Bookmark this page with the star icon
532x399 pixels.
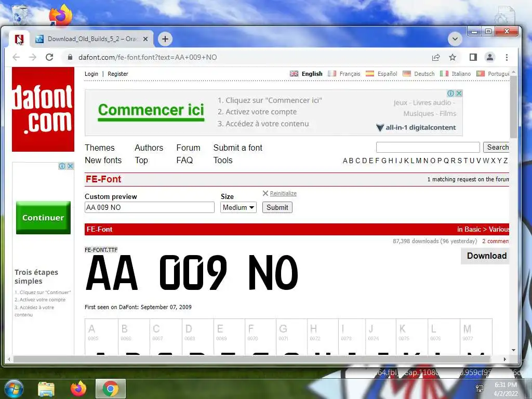(453, 57)
